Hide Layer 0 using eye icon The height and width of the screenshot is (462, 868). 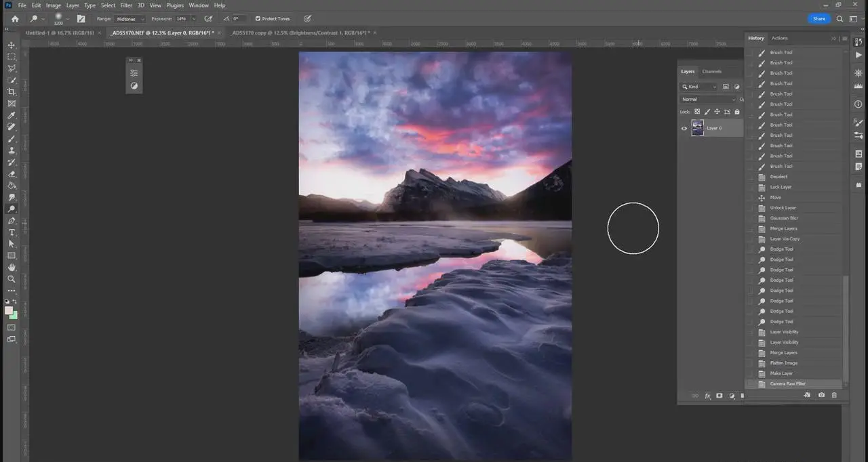click(x=684, y=128)
